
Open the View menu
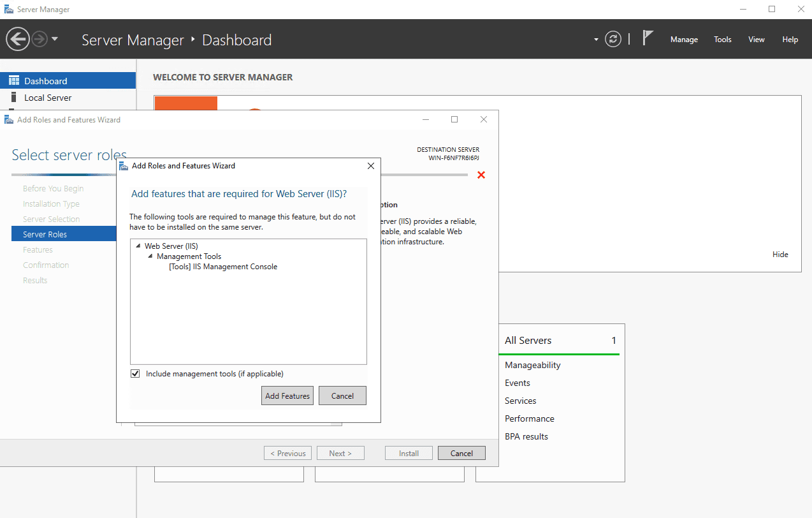click(x=756, y=40)
